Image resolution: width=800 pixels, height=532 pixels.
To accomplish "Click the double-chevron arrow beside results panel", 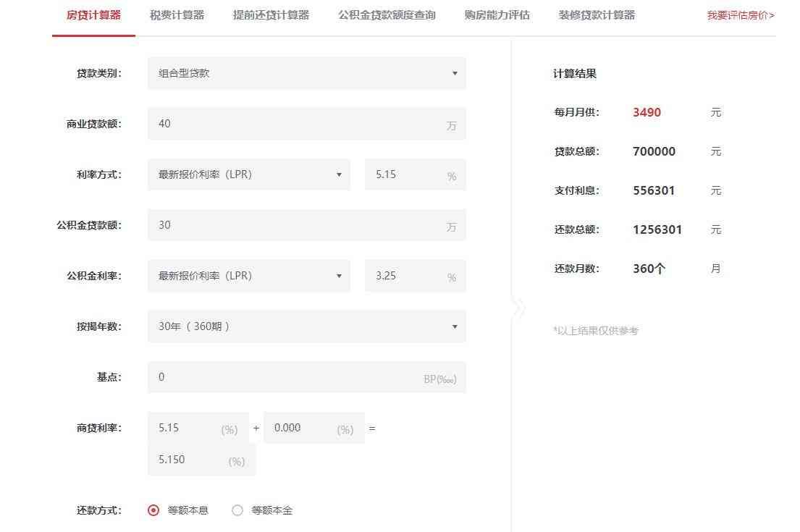I will (x=518, y=308).
